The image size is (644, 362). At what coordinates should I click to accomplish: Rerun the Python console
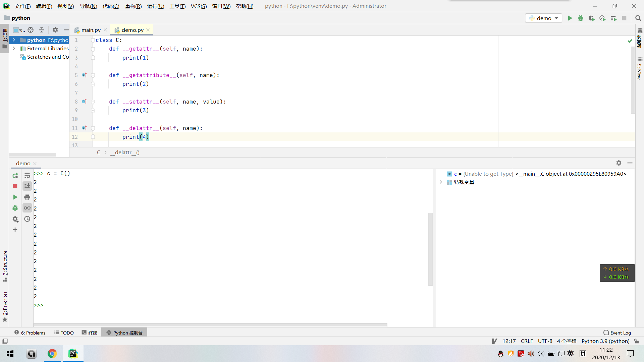(x=15, y=176)
